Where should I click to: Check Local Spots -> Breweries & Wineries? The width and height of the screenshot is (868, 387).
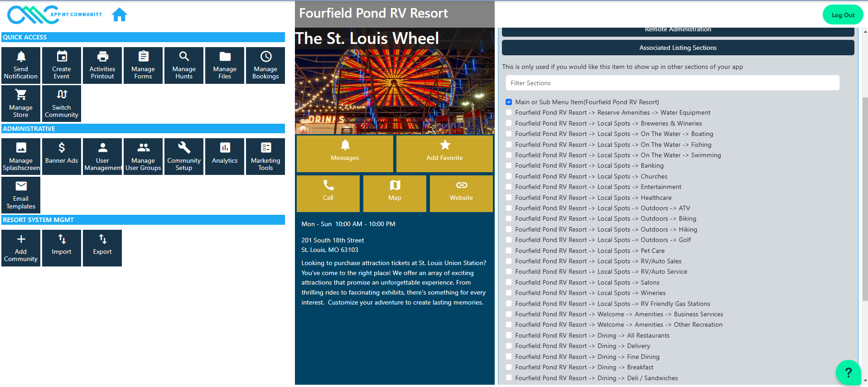point(509,123)
